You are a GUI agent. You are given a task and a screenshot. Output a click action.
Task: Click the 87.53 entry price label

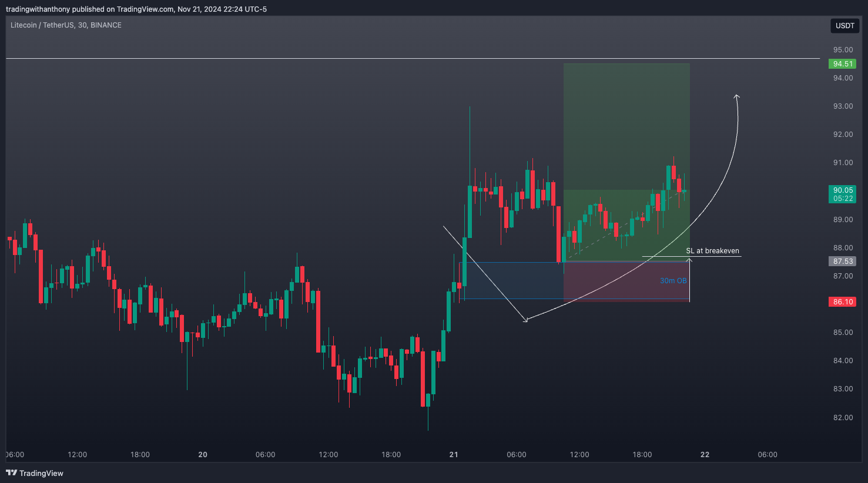[x=843, y=261]
